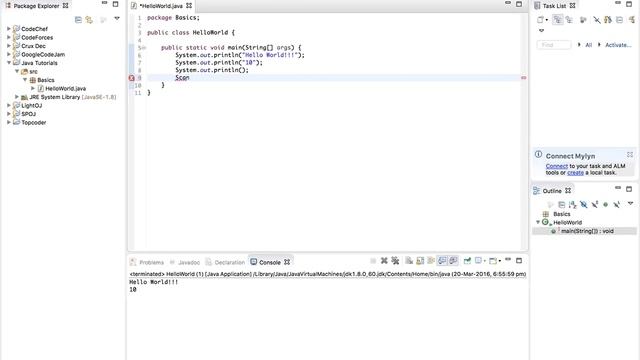Click the error indicator in overview ruler
The width and height of the screenshot is (640, 360).
(524, 78)
